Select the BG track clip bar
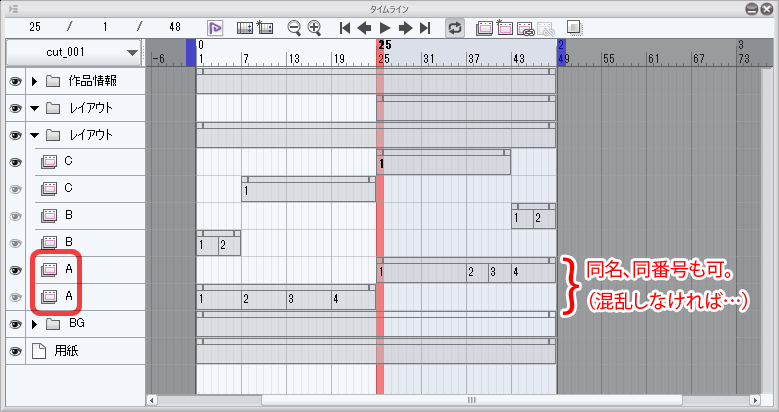The height and width of the screenshot is (412, 779). (x=376, y=324)
